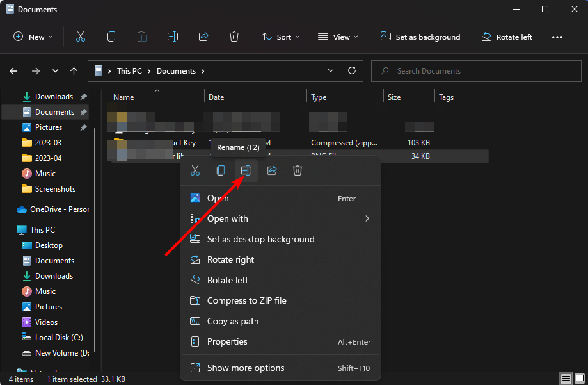Go back with the Back arrow
This screenshot has width=588, height=385.
[13, 71]
